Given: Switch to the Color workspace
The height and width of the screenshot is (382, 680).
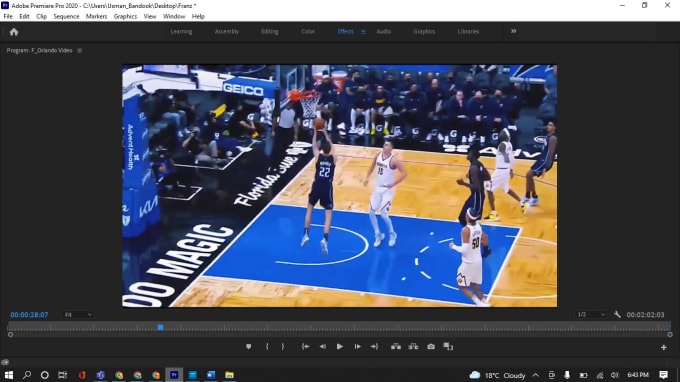Looking at the screenshot, I should (x=308, y=32).
